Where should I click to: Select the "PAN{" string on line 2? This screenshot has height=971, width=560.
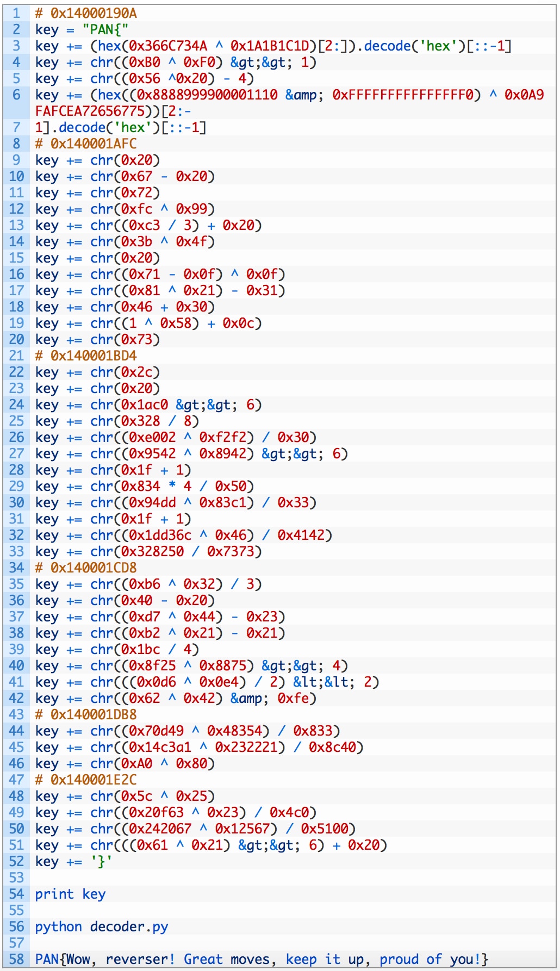click(x=105, y=29)
